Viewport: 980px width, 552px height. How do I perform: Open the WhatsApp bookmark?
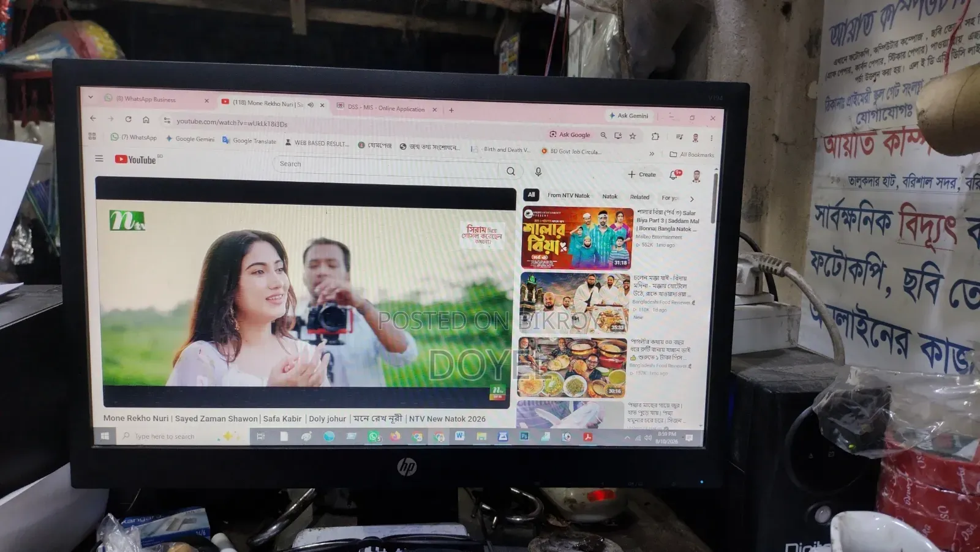[134, 137]
